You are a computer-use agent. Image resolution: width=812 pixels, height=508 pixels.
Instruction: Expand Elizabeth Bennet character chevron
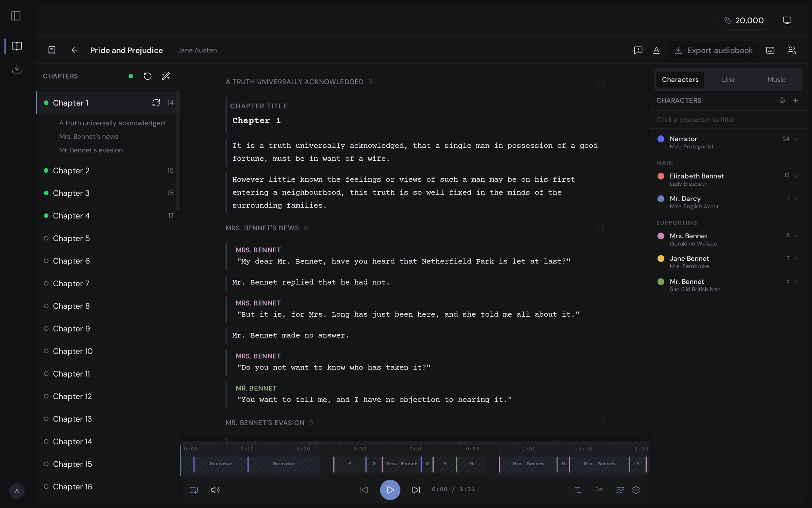pyautogui.click(x=796, y=175)
